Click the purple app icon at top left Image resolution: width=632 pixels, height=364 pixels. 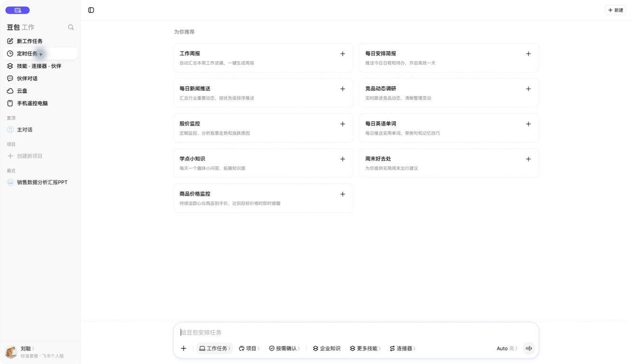pyautogui.click(x=18, y=10)
